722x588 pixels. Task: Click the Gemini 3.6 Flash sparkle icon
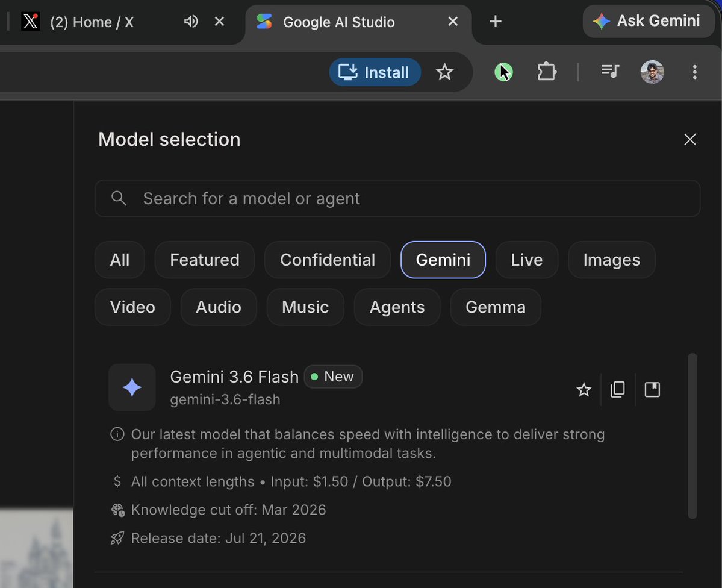click(x=132, y=387)
